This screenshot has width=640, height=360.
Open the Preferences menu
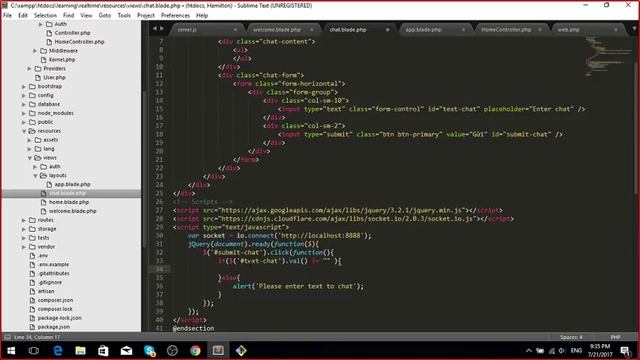(x=176, y=16)
